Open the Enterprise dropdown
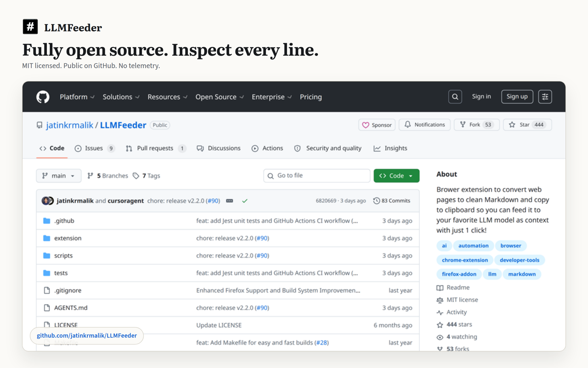The width and height of the screenshot is (588, 368). pos(272,97)
